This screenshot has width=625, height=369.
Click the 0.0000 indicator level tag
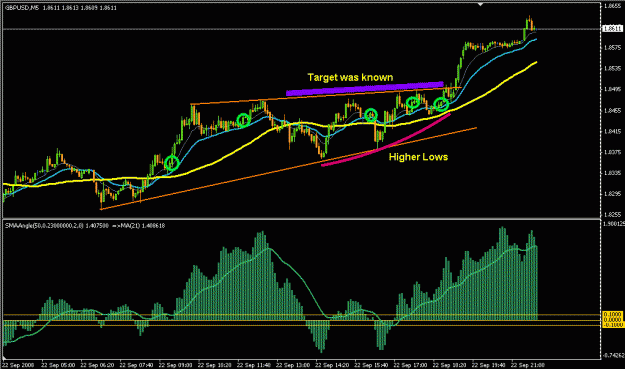pyautogui.click(x=613, y=320)
